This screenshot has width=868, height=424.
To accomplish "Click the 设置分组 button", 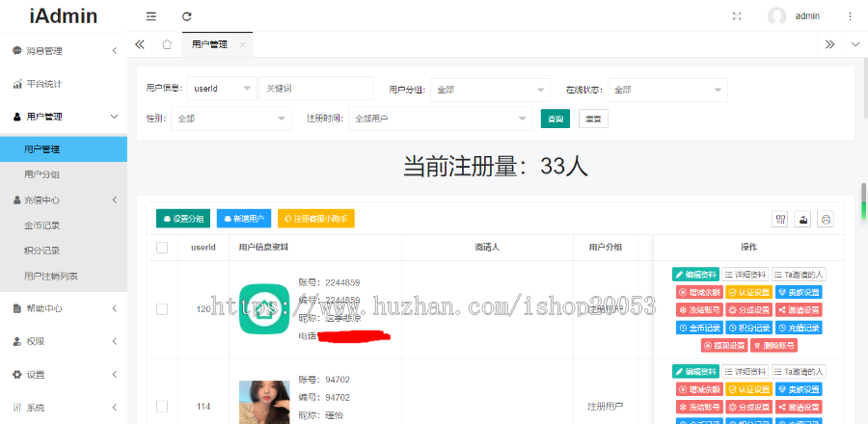I will pyautogui.click(x=183, y=219).
